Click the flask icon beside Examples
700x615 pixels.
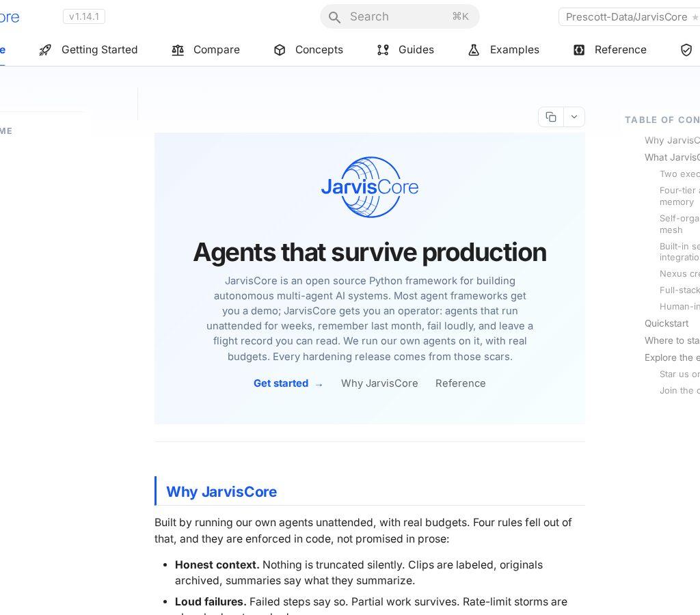474,50
